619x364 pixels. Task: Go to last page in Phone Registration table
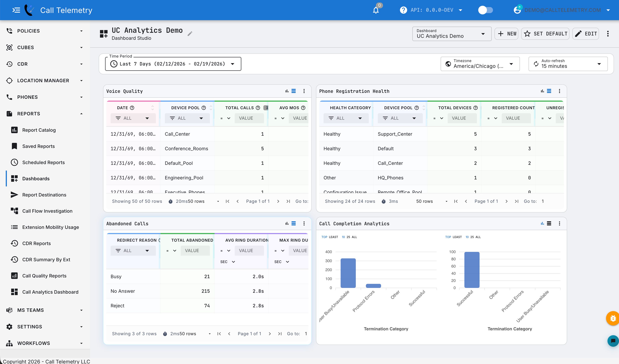tap(516, 201)
